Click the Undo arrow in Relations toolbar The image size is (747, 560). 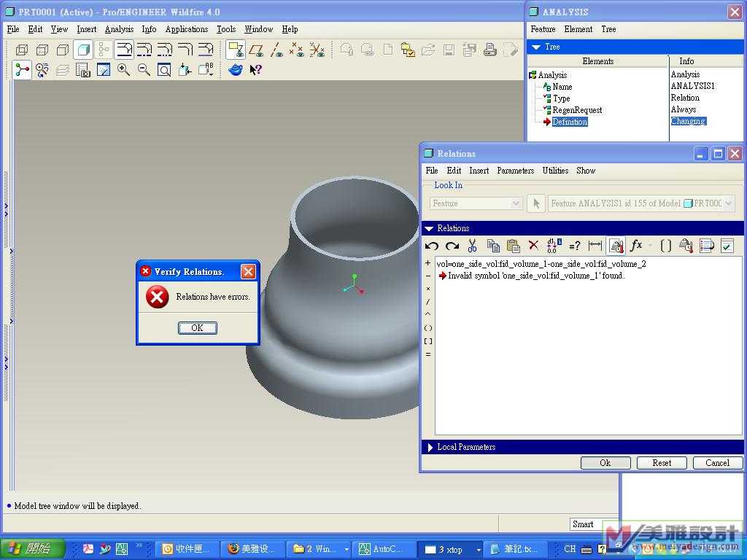[x=432, y=246]
